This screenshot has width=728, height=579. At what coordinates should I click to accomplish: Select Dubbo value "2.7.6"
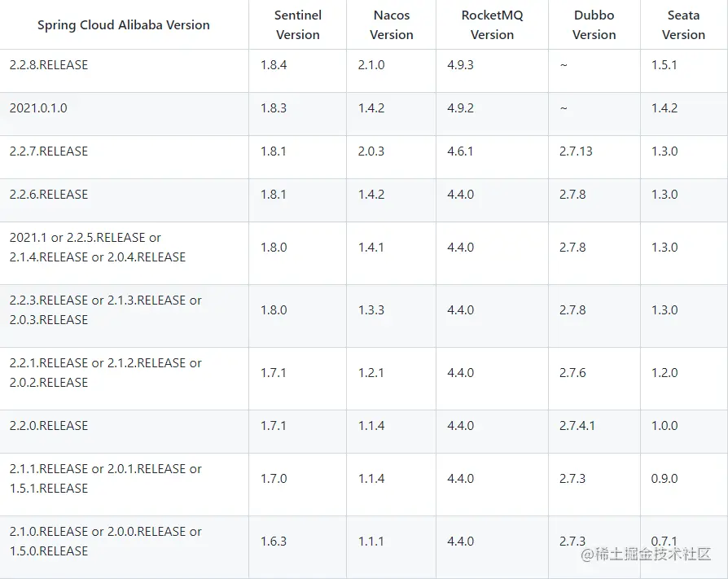(x=572, y=373)
